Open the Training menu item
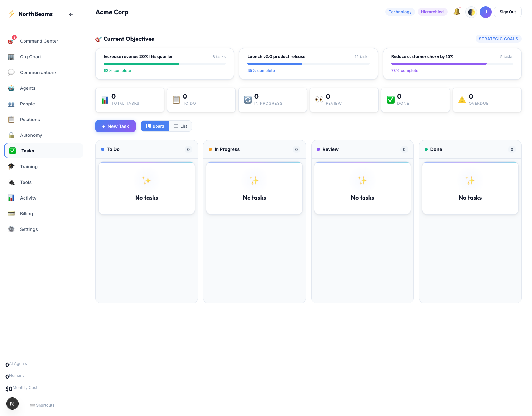The width and height of the screenshot is (532, 416). click(29, 166)
